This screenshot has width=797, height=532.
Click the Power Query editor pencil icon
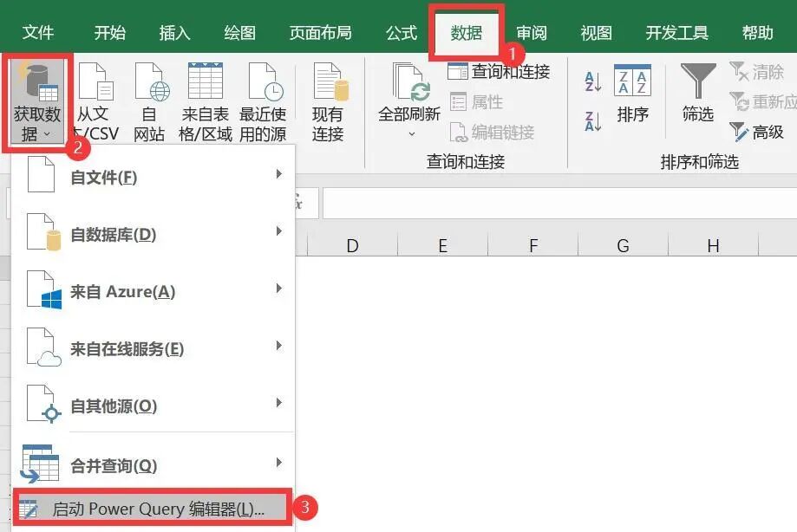point(29,509)
